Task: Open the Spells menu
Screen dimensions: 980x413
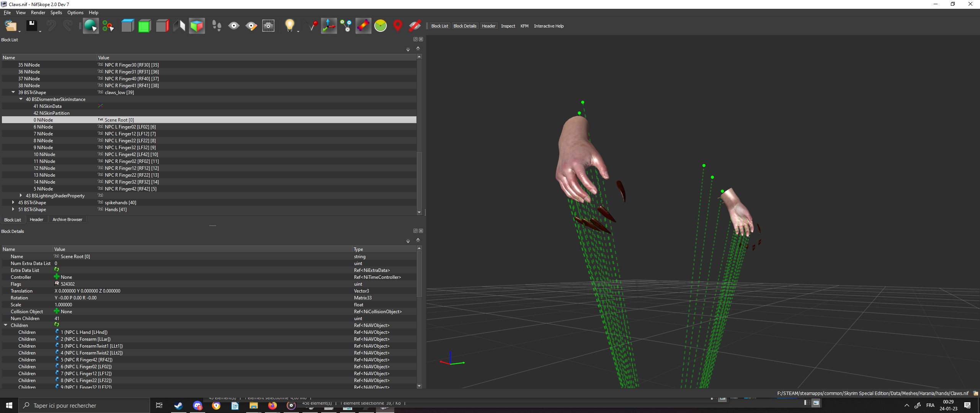Action: [56, 13]
